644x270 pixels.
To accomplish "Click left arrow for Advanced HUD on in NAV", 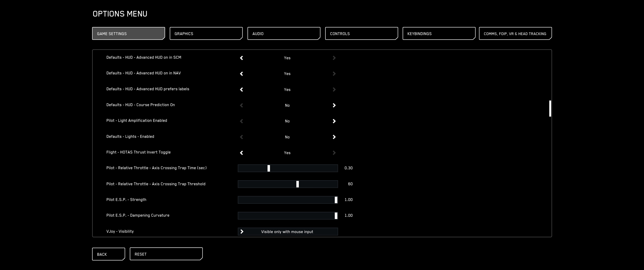I will 241,74.
